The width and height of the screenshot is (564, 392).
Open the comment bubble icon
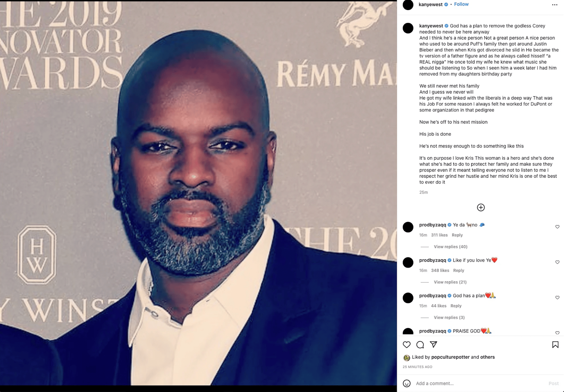[x=420, y=345]
